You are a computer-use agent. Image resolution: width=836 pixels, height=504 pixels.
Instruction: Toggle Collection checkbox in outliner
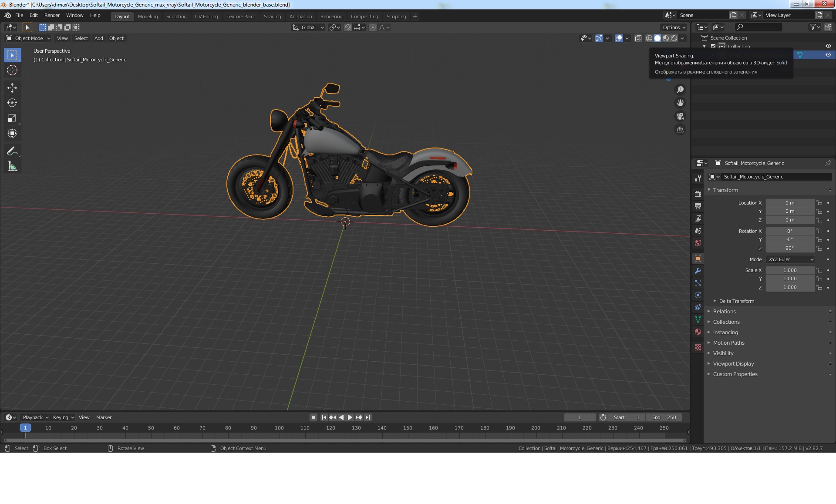tap(713, 46)
